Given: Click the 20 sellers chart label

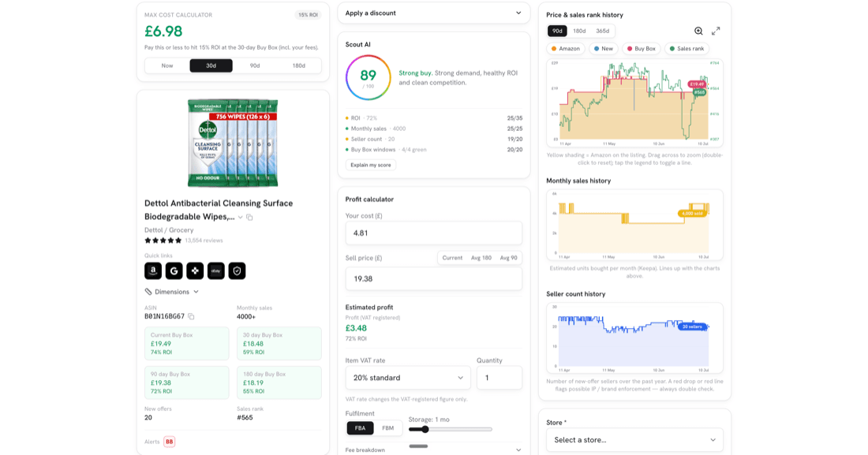Looking at the screenshot, I should [x=693, y=326].
